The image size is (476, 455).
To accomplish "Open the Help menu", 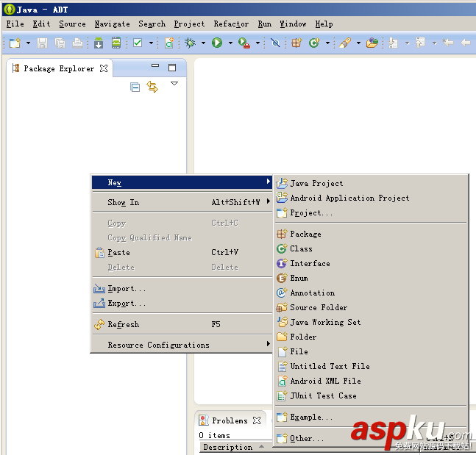I will [324, 24].
